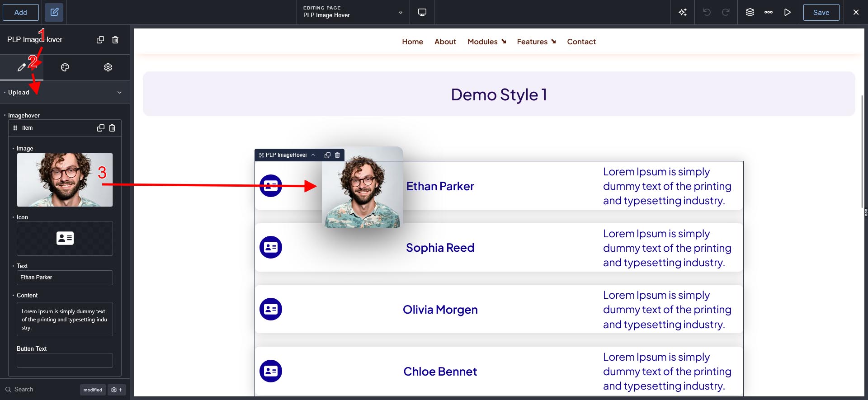Duplicate element via canvas toolbar icon
Screen dimensions: 868x400
[327, 155]
